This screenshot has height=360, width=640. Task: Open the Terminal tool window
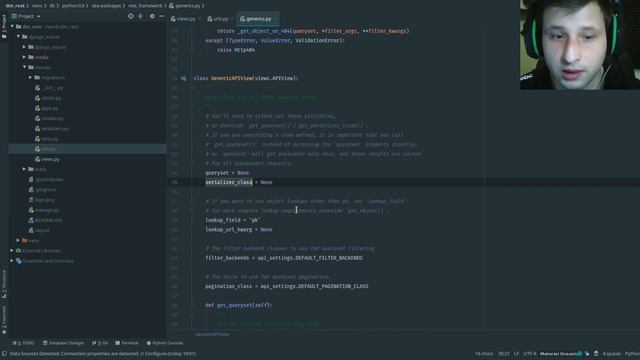[127, 343]
